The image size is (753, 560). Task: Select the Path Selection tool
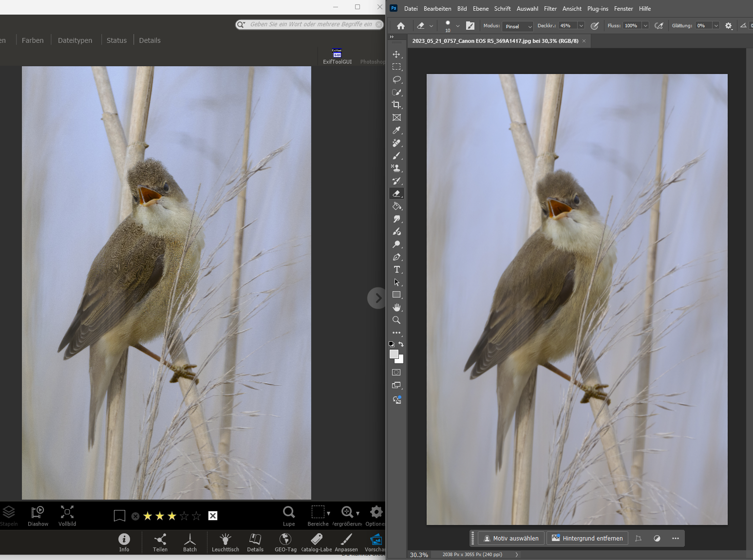click(396, 282)
